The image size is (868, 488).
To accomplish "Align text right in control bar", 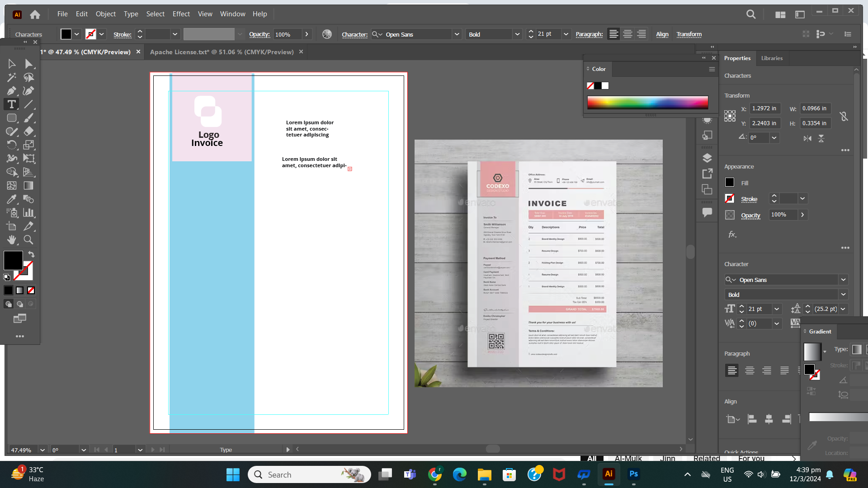I will [642, 34].
